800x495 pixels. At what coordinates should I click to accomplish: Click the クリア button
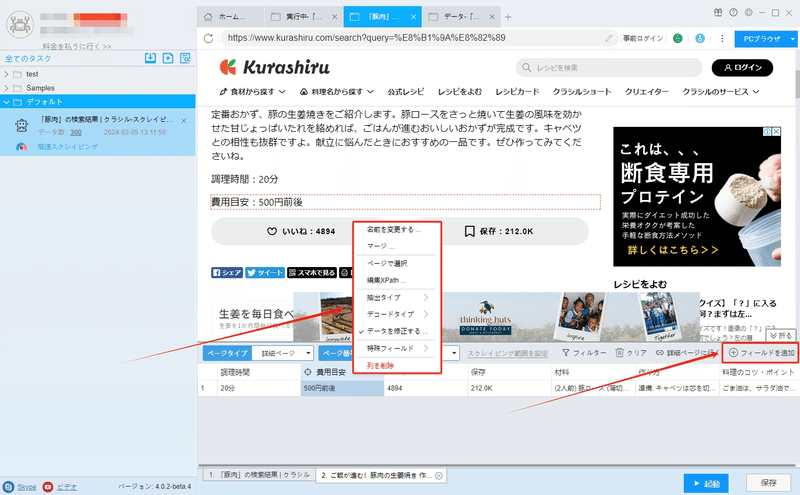click(x=631, y=353)
